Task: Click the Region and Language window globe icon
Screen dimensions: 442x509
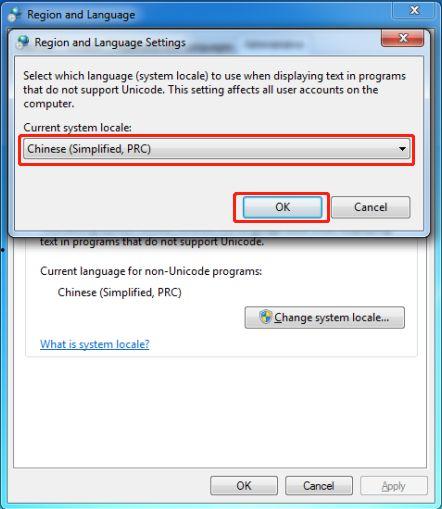Action: coord(14,14)
